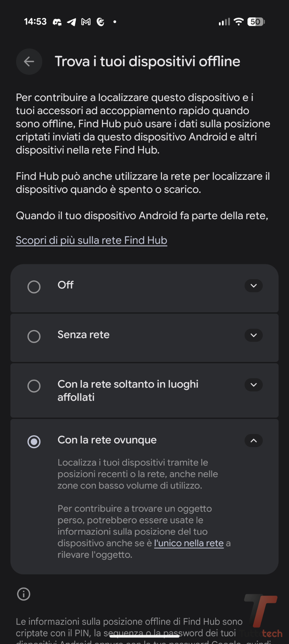Select the Con la rete ovunque radio
The height and width of the screenshot is (644, 289).
[34, 442]
